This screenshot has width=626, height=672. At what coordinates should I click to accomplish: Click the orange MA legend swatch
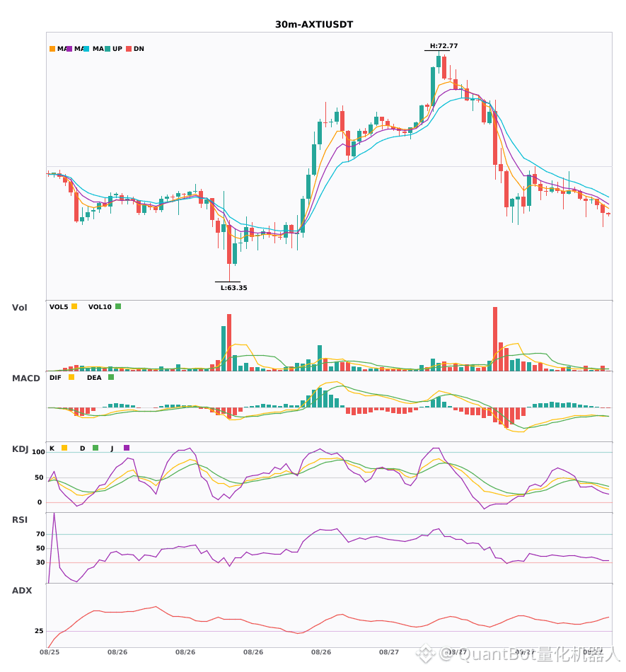tap(52, 49)
